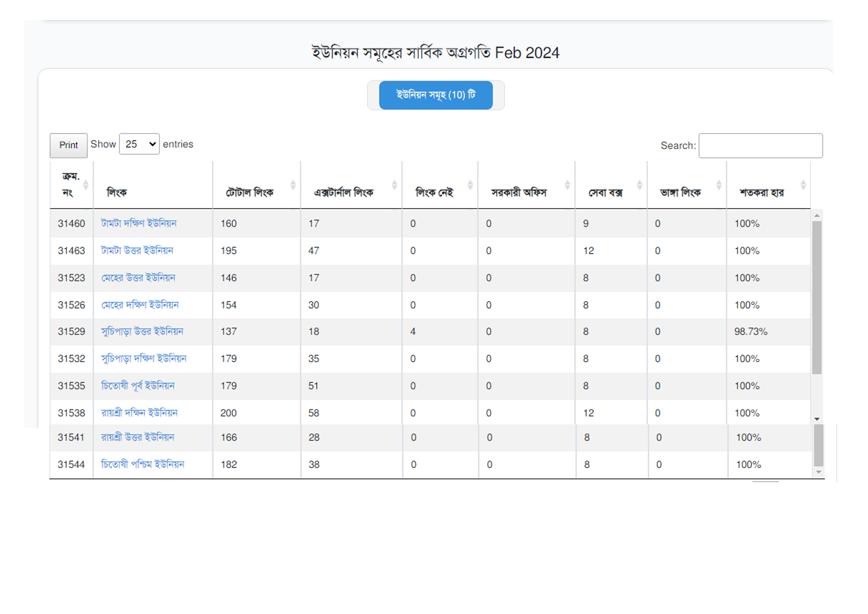Viewport: 868px width, 614px height.
Task: Click the upper table scrollbar thumb
Action: (x=817, y=297)
